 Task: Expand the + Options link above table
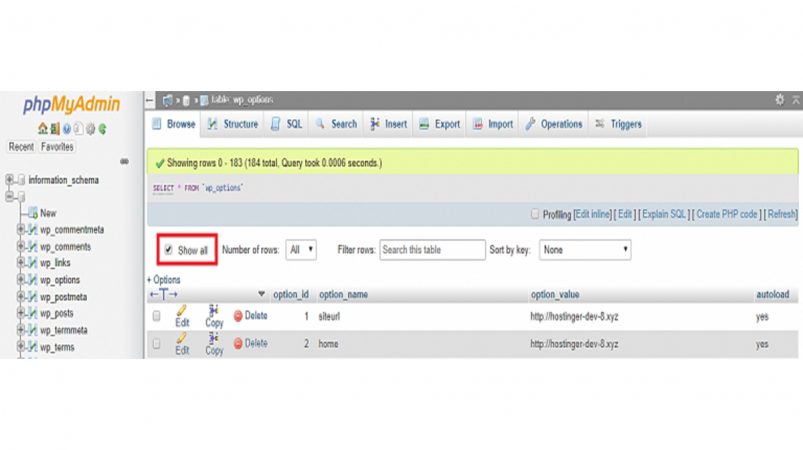tap(164, 280)
